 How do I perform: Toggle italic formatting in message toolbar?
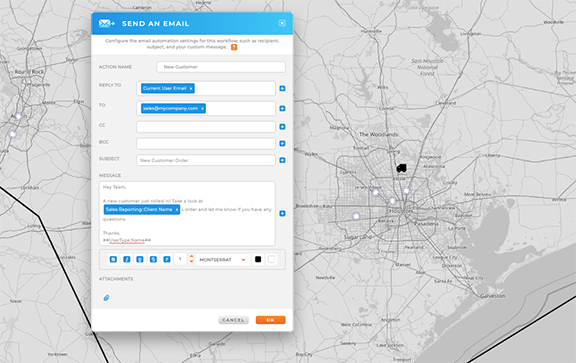127,259
